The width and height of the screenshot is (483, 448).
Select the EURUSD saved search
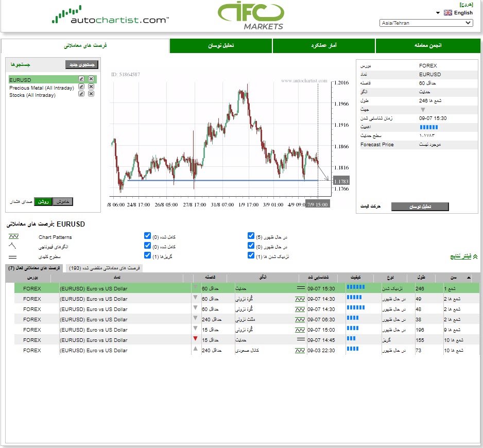click(20, 80)
